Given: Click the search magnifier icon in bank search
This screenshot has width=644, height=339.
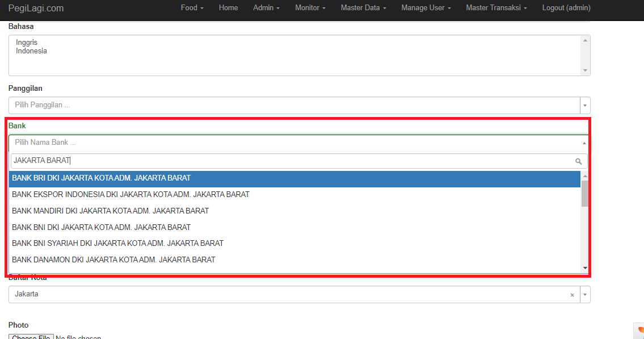Looking at the screenshot, I should click(578, 161).
